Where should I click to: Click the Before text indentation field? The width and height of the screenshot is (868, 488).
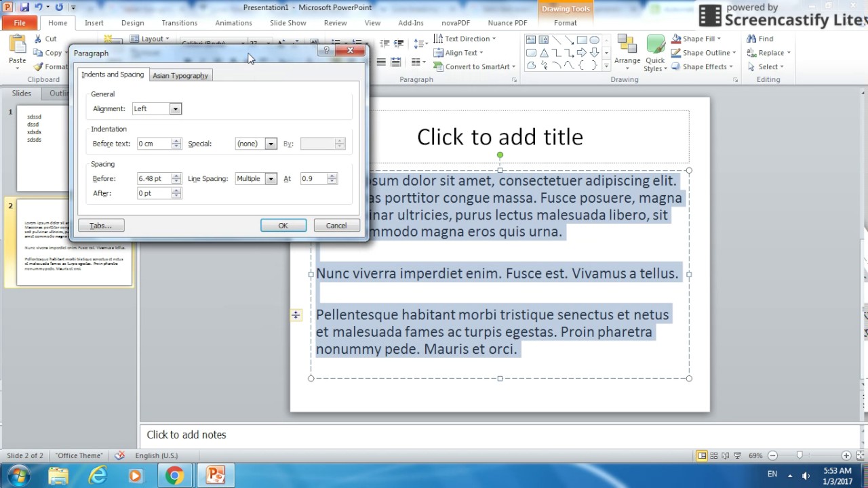(154, 144)
